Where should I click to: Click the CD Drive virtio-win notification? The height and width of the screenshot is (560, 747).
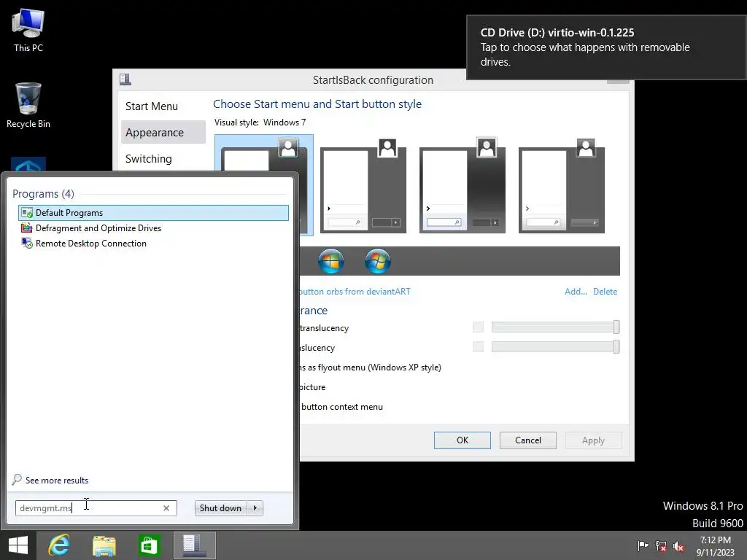point(606,47)
